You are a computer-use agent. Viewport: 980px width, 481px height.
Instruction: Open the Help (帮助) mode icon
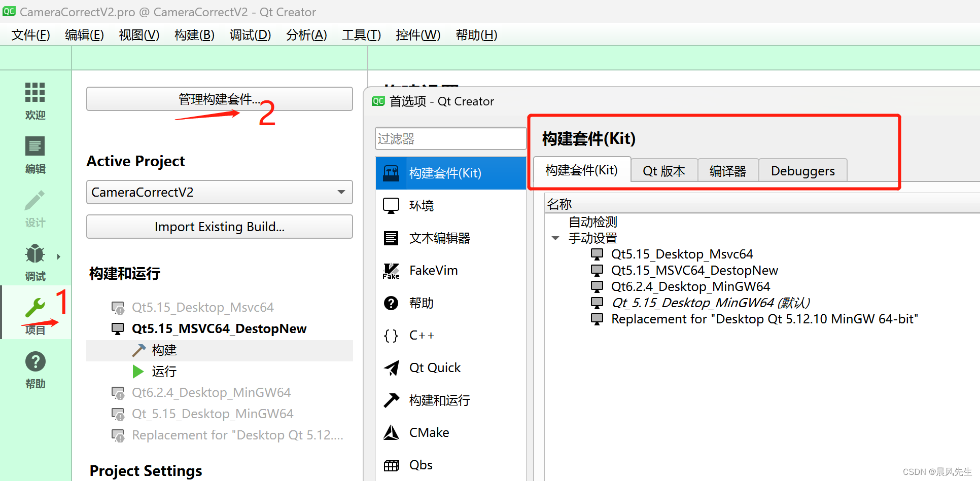(x=35, y=361)
